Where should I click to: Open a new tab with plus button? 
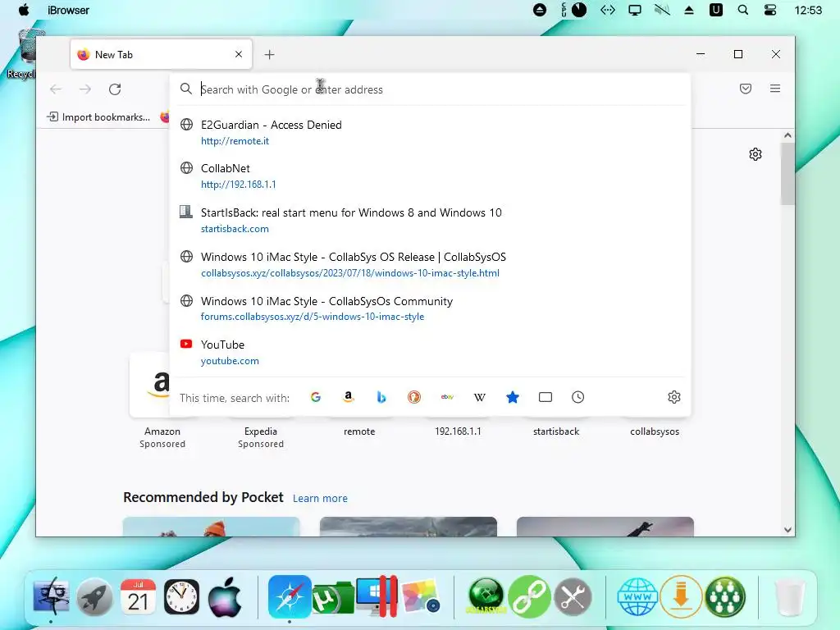pyautogui.click(x=269, y=55)
